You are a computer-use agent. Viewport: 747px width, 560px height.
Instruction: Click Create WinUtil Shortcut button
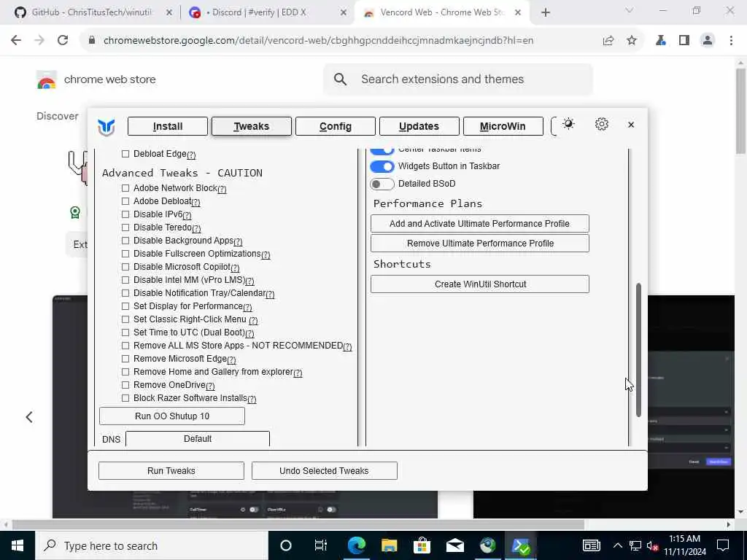(480, 284)
